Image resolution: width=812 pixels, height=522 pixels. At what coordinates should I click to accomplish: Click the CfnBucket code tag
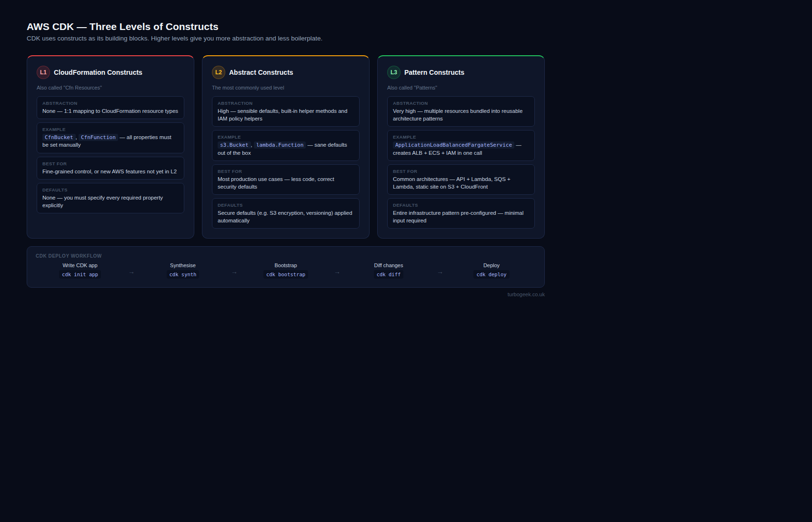click(59, 138)
